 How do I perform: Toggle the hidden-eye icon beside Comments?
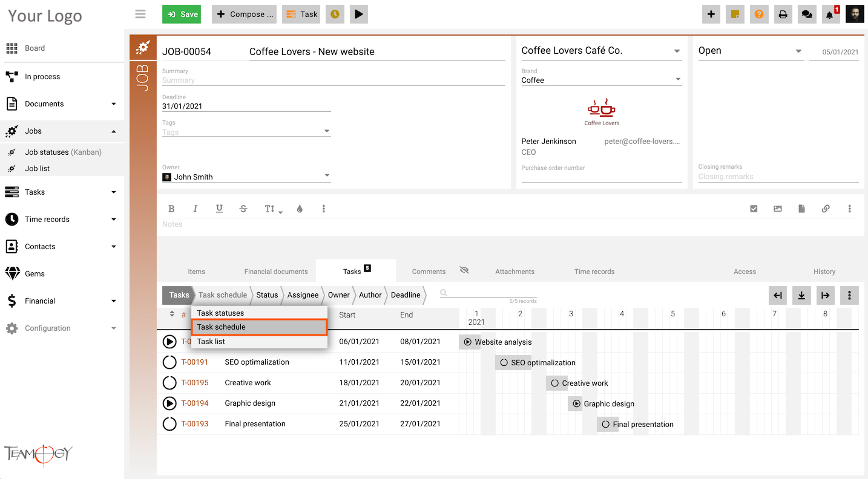[464, 270]
